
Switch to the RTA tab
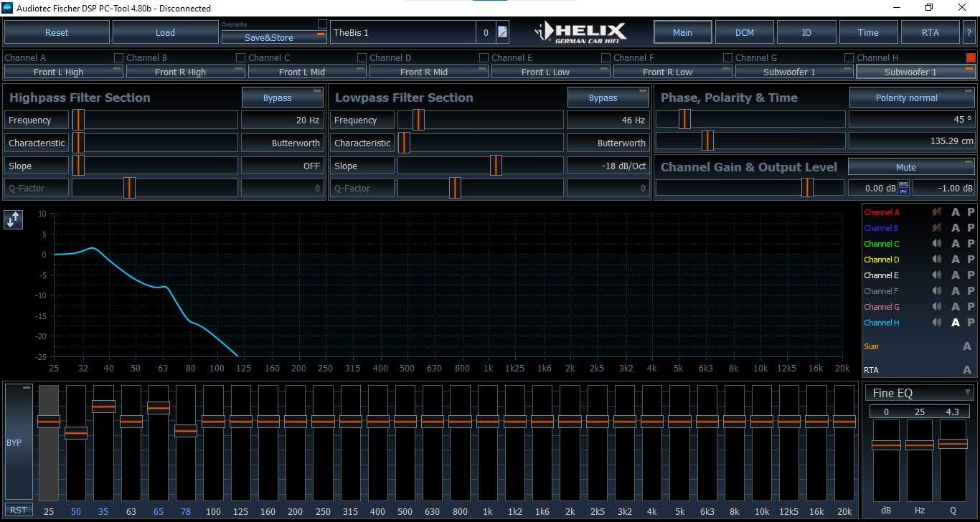pyautogui.click(x=930, y=32)
